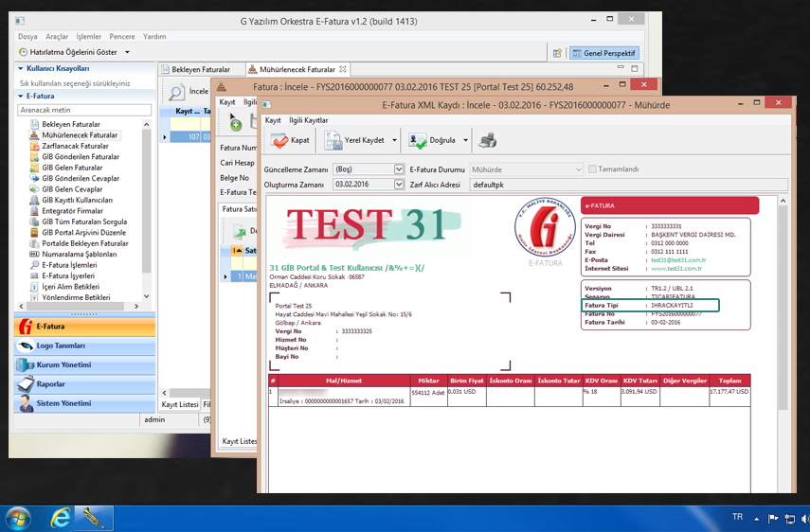Click İncele magnifier button in list toolbar
This screenshot has width=810, height=532.
click(x=188, y=91)
